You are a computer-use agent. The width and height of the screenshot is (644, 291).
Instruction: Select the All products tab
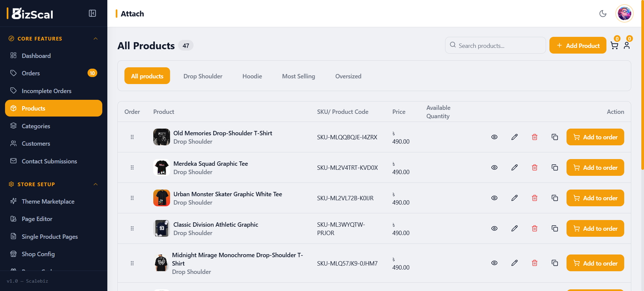pyautogui.click(x=147, y=76)
